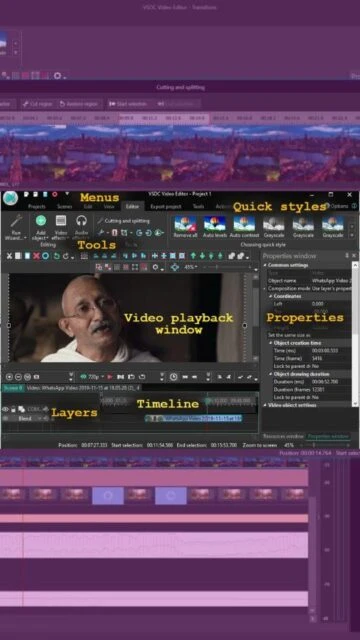Open the Tools ribbon tab
This screenshot has width=360, height=640.
[x=198, y=207]
